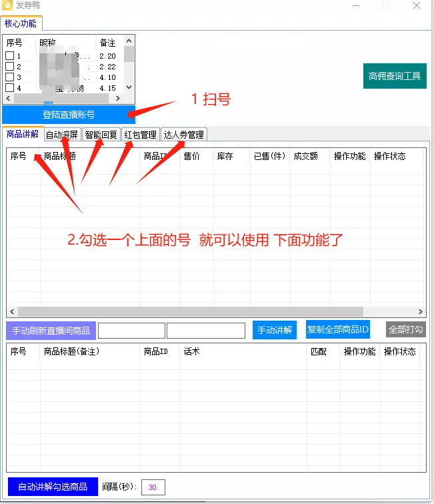Click 手动刷新直播间商品 button

[x=51, y=331]
